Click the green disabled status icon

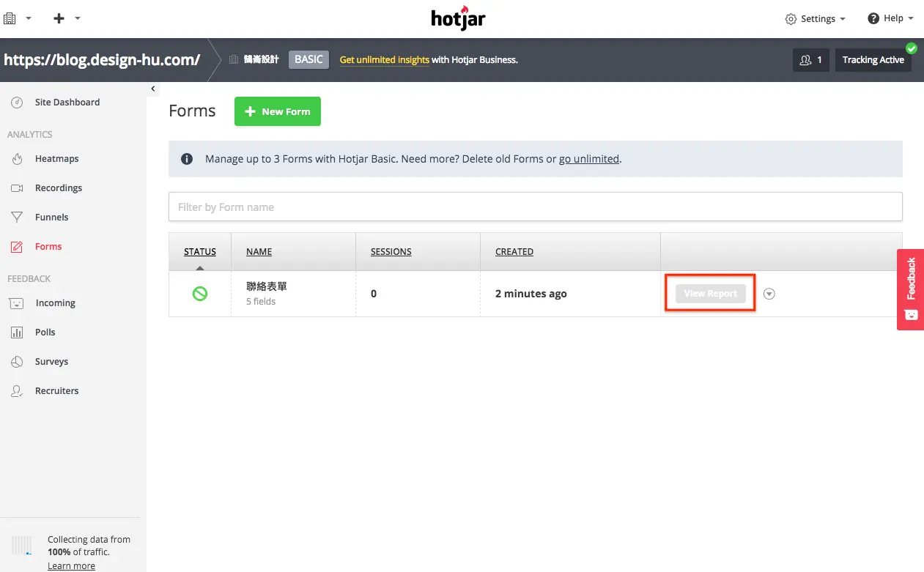point(200,294)
